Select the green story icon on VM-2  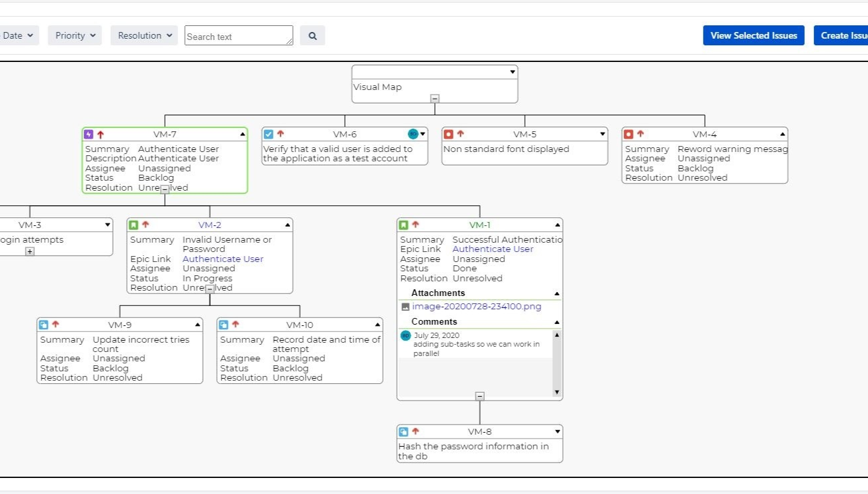133,225
